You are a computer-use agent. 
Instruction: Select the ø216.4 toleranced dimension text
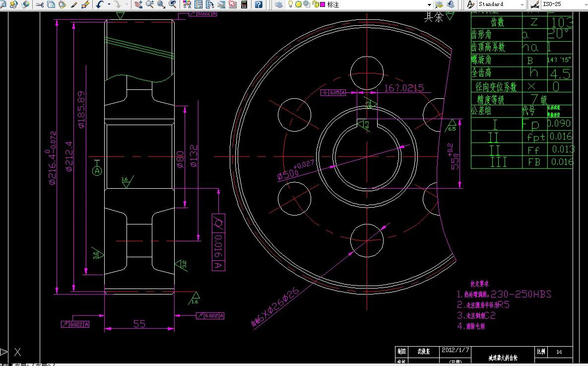[53, 158]
